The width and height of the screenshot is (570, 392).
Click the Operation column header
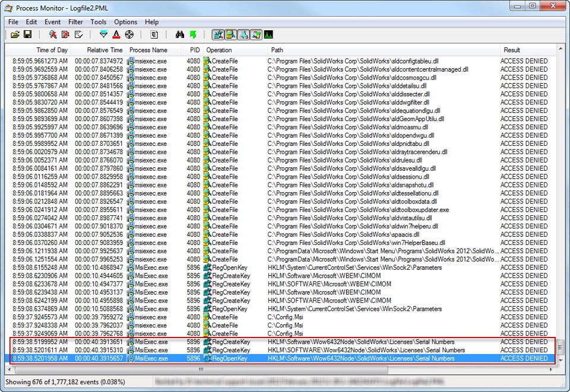[x=235, y=50]
